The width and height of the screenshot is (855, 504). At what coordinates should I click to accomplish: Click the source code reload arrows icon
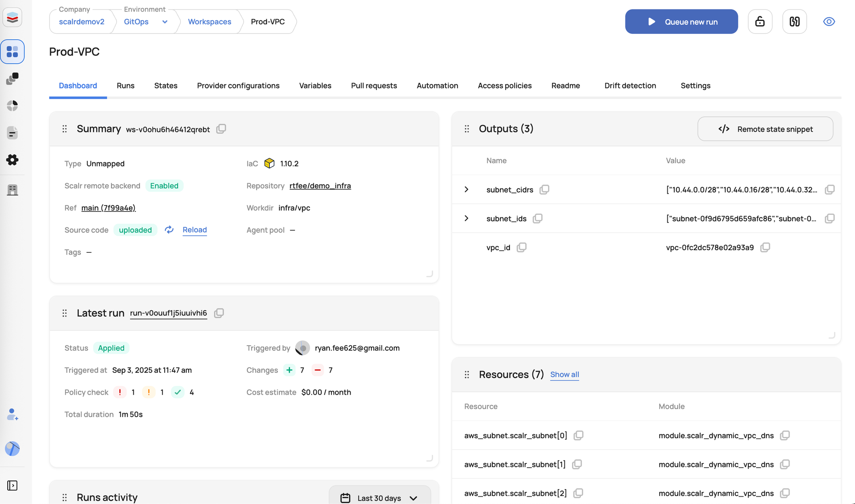169,230
